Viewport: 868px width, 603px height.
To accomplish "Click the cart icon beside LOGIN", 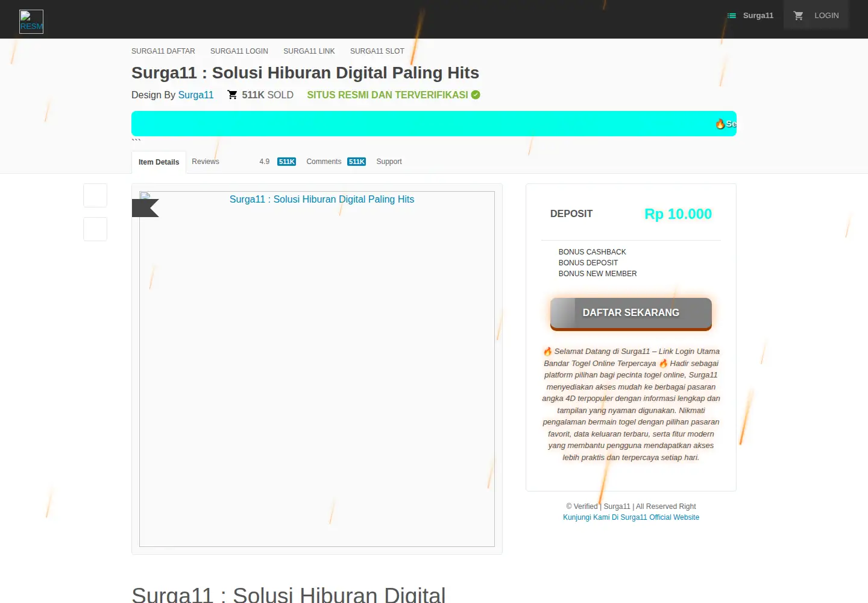I will point(799,16).
